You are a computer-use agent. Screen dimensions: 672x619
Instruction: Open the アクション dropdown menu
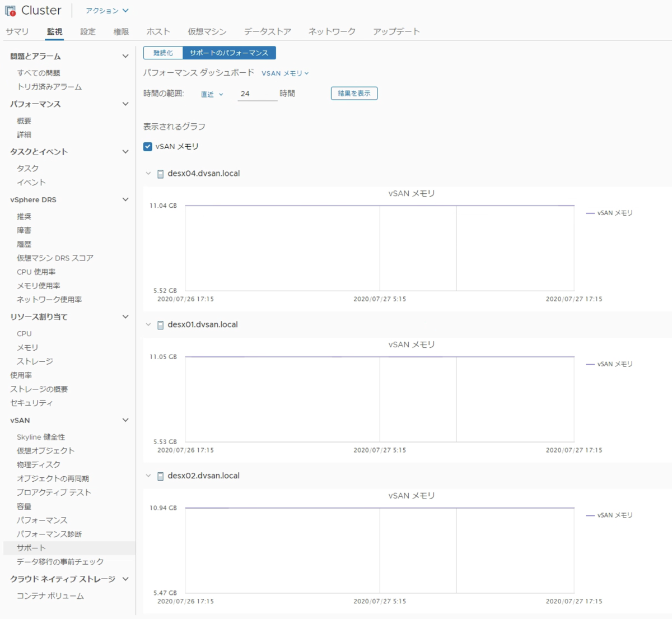click(107, 11)
